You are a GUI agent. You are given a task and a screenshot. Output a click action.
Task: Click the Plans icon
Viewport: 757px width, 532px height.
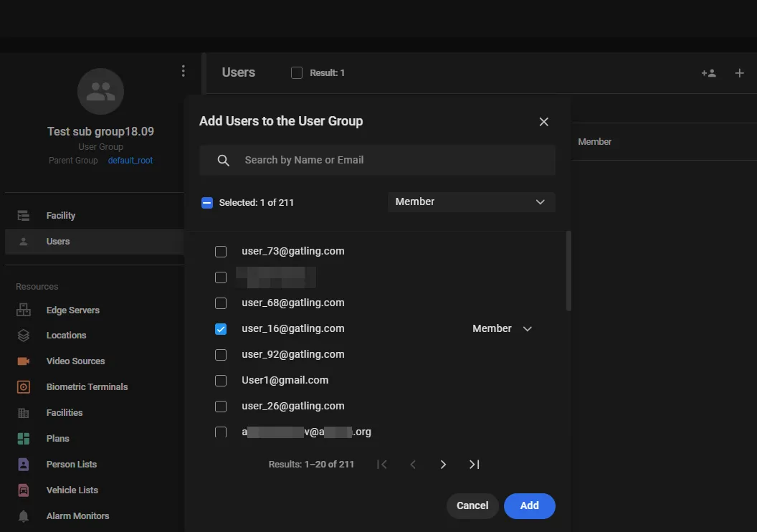click(x=23, y=438)
